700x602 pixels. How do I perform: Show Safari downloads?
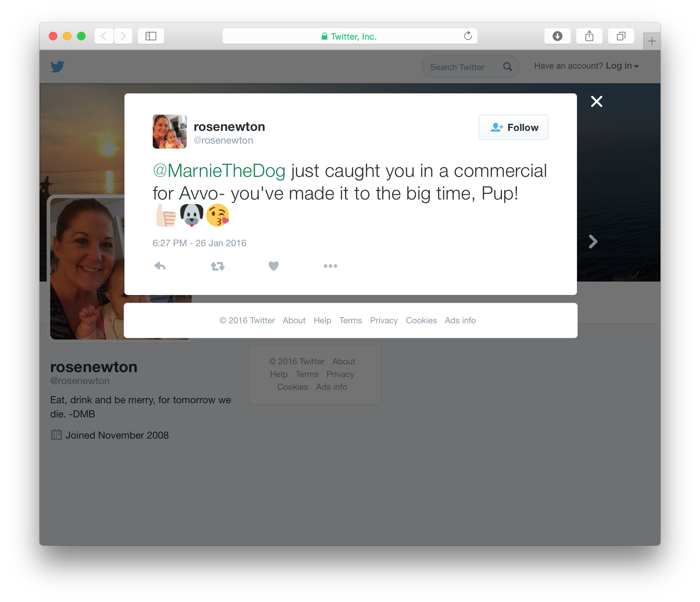coord(558,36)
